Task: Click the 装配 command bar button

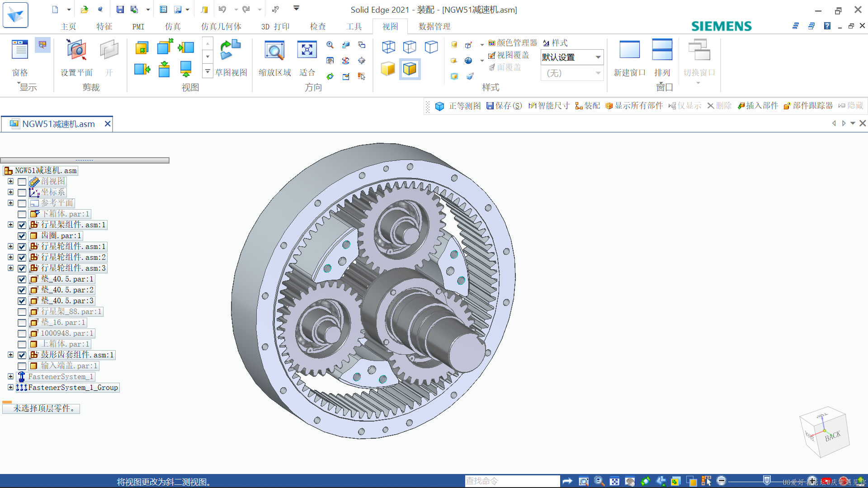Action: pyautogui.click(x=588, y=106)
